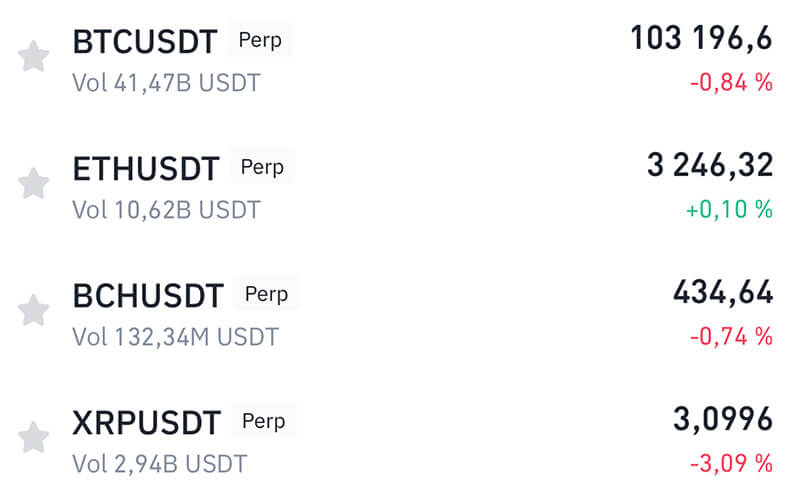Toggle the star next to BCHUSDT
Viewport: 800px width, 499px height.
point(34,310)
